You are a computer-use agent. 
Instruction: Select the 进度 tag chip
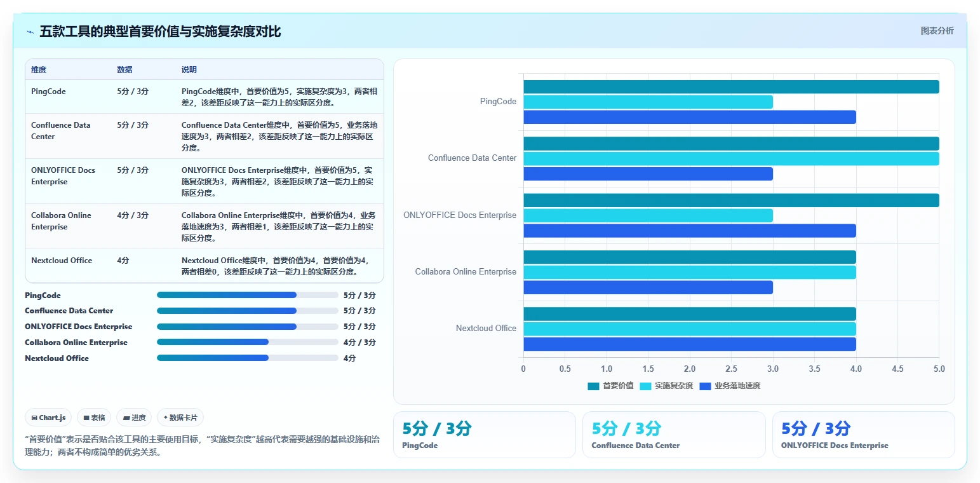pos(134,418)
